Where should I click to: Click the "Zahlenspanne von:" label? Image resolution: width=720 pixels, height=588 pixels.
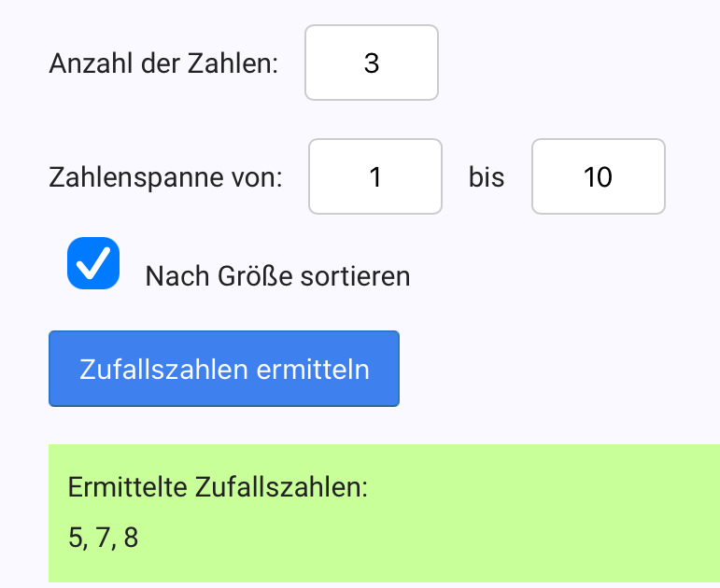coord(165,176)
